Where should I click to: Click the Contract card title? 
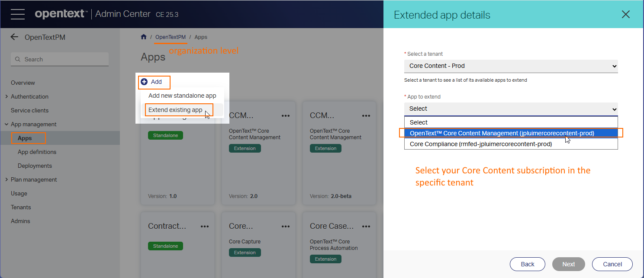point(167,226)
